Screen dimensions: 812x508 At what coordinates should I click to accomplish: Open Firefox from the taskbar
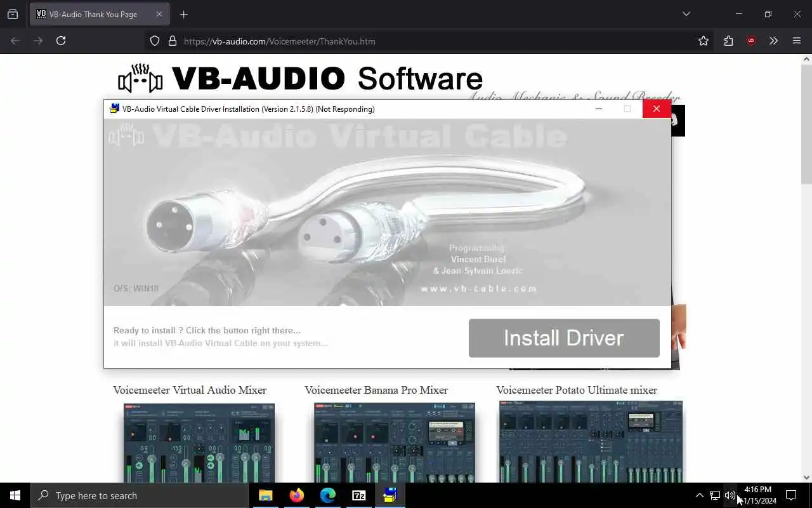coord(297,495)
